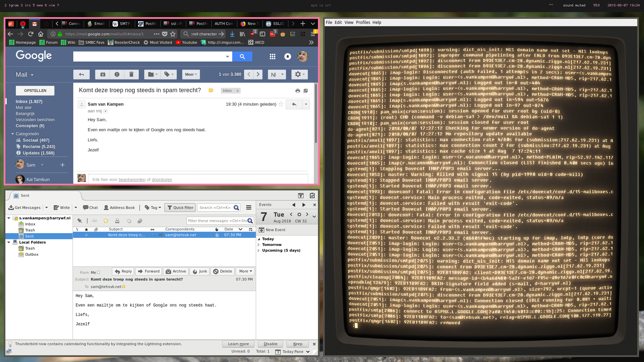Click the OPSTELLEN compose button
The image size is (644, 362).
click(x=35, y=90)
